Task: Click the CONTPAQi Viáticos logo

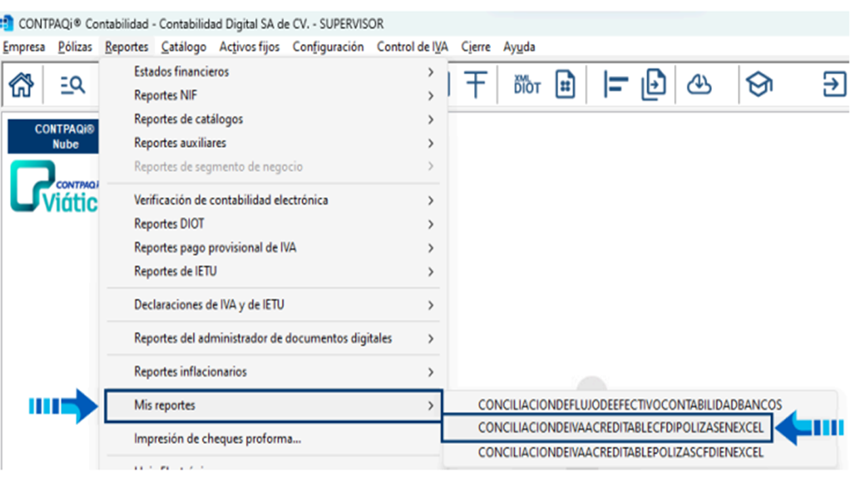Action: (54, 186)
